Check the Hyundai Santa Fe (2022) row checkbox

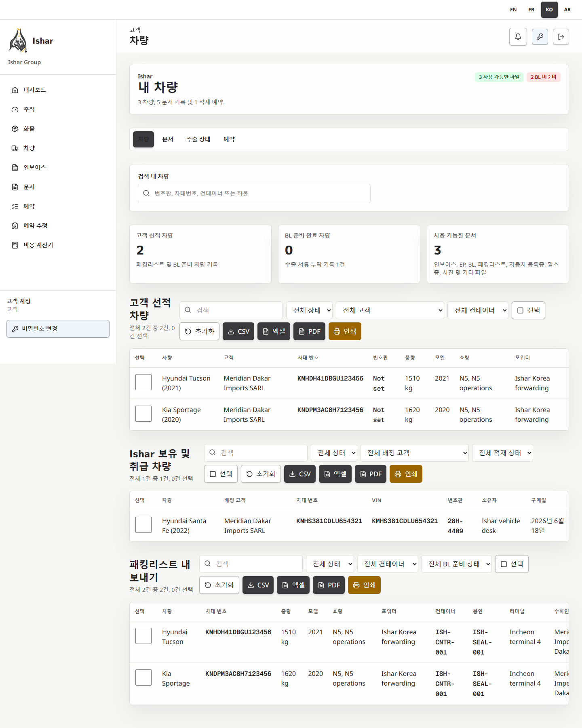(143, 525)
